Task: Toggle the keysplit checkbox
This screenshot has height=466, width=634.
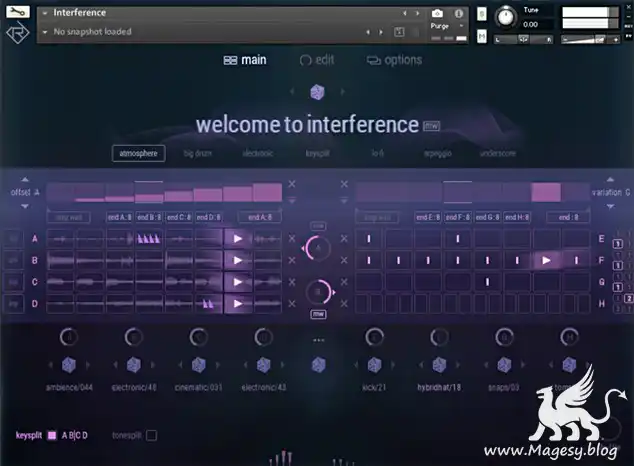Action: (x=52, y=435)
